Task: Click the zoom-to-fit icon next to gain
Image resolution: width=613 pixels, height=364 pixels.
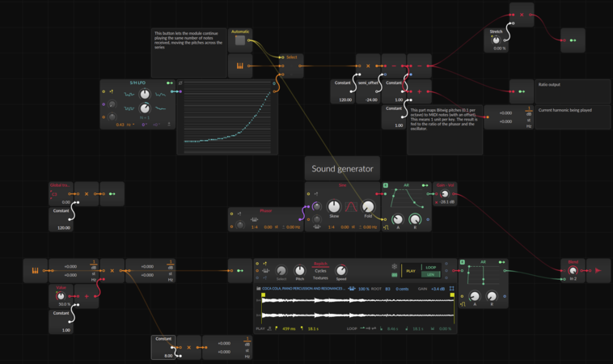Action: tap(451, 289)
